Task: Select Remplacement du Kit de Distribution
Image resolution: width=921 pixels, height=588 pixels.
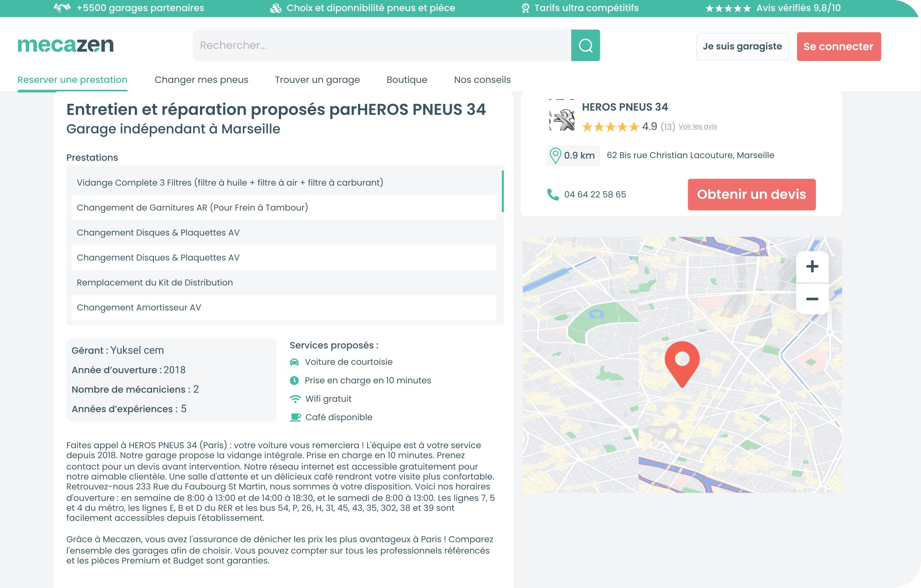Action: pyautogui.click(x=284, y=282)
